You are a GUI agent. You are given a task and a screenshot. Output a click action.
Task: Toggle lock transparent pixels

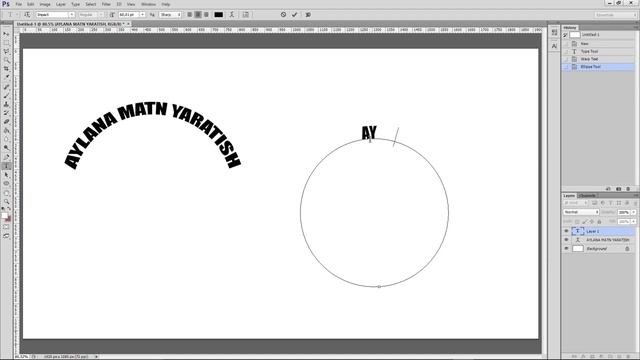[x=577, y=222]
